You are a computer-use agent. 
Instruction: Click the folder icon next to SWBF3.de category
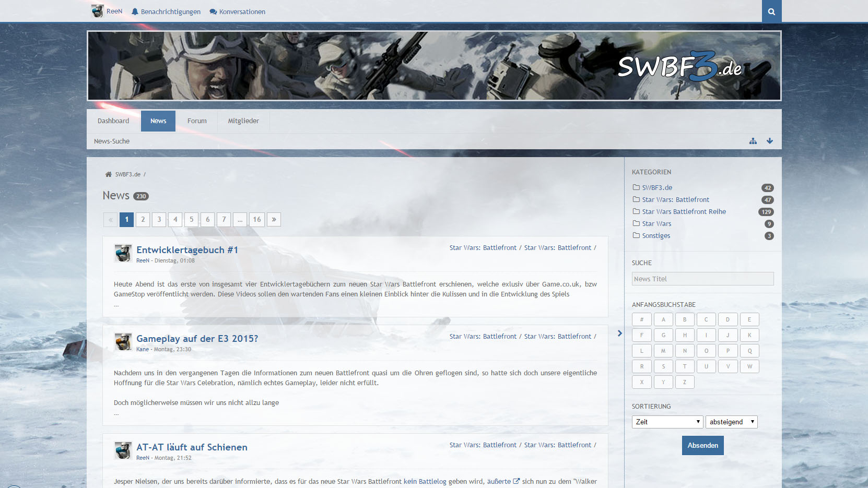point(636,187)
